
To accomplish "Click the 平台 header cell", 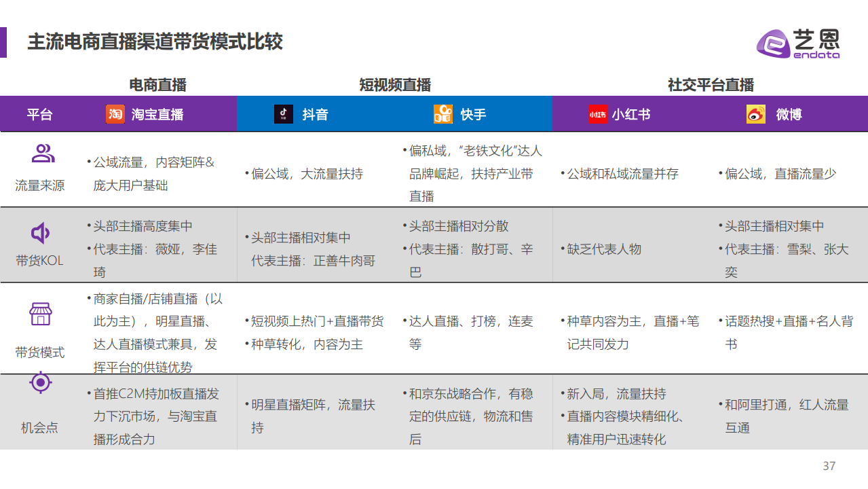I will tap(39, 114).
